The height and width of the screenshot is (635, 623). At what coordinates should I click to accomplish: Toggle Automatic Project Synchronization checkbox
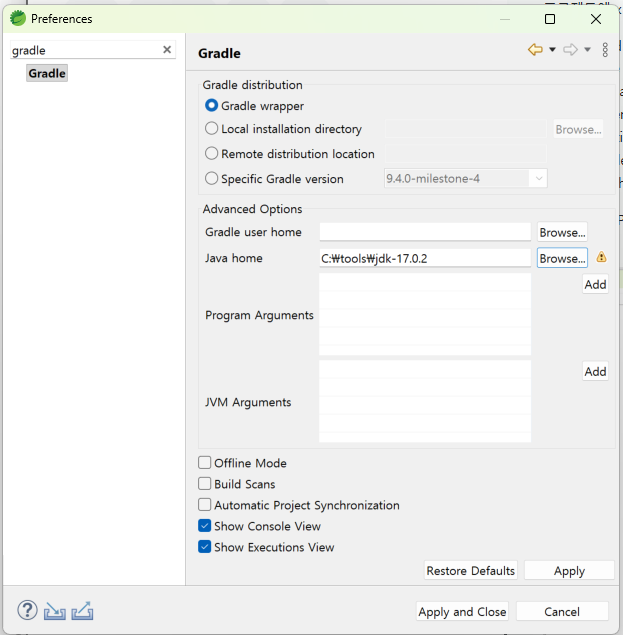click(205, 505)
